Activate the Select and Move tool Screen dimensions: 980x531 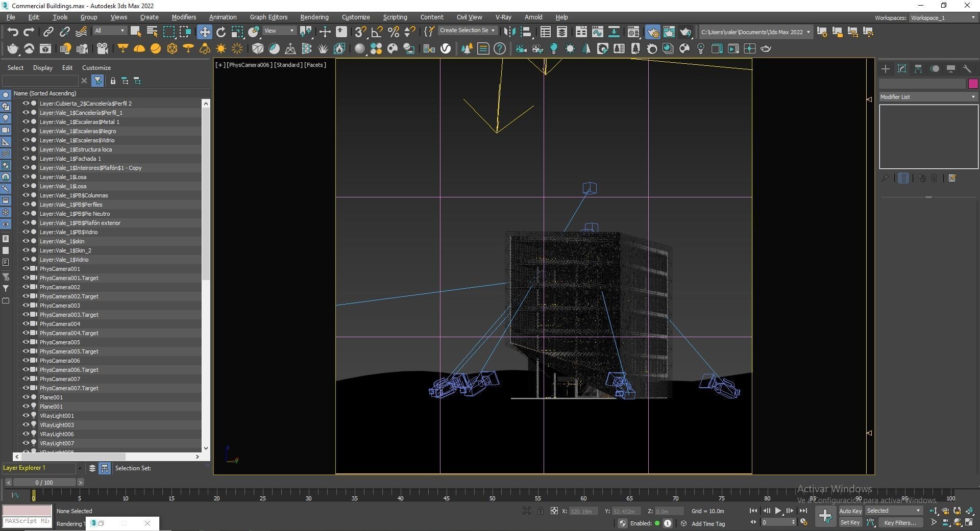204,32
